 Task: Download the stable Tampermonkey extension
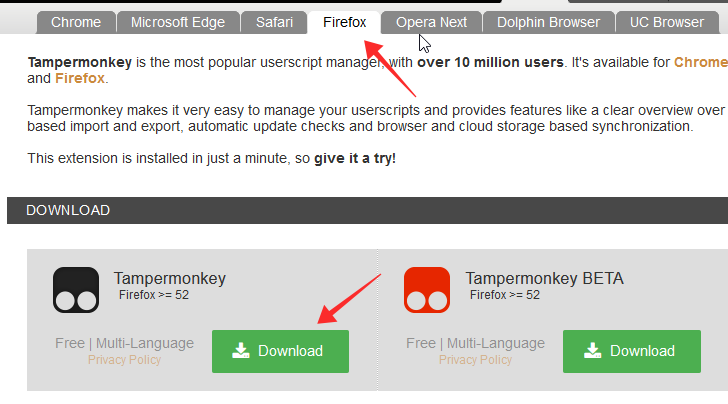(x=280, y=351)
